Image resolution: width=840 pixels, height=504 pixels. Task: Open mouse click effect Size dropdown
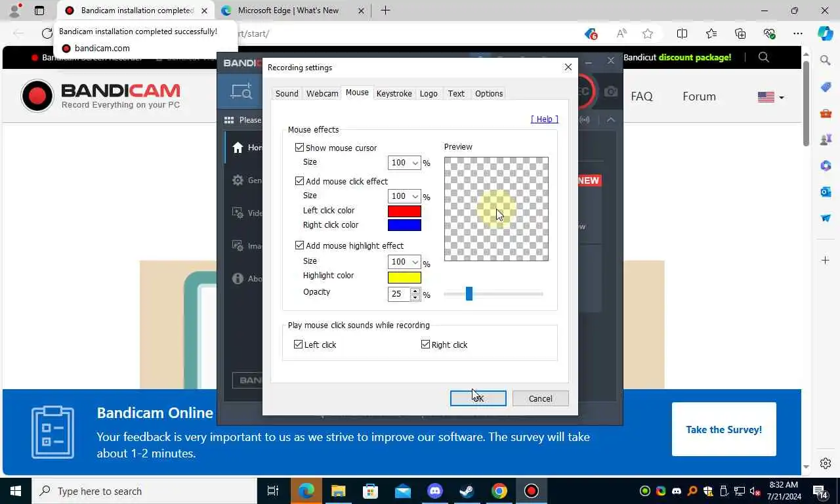(404, 196)
